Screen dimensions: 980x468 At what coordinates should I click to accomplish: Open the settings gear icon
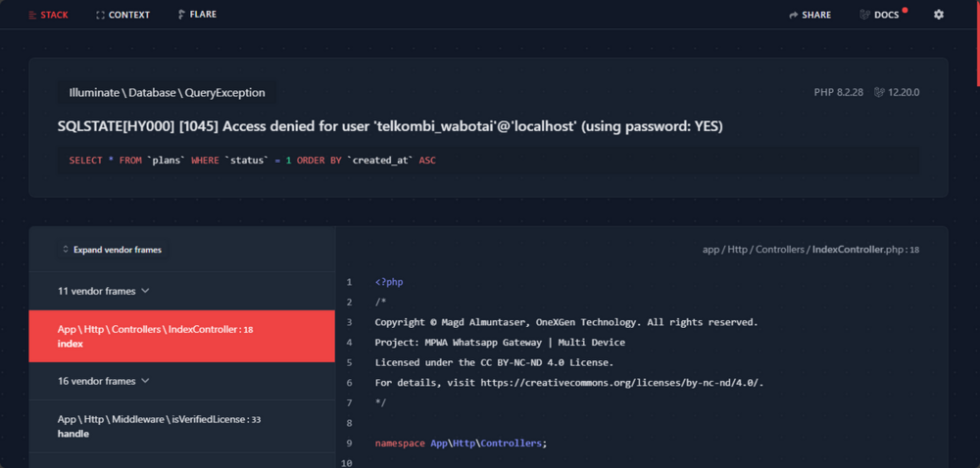pos(938,15)
